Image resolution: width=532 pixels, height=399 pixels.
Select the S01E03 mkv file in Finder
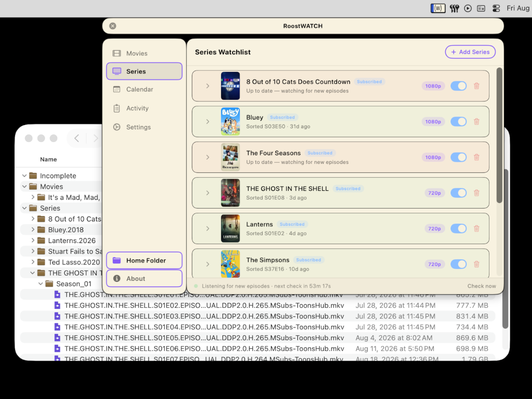pos(258,316)
